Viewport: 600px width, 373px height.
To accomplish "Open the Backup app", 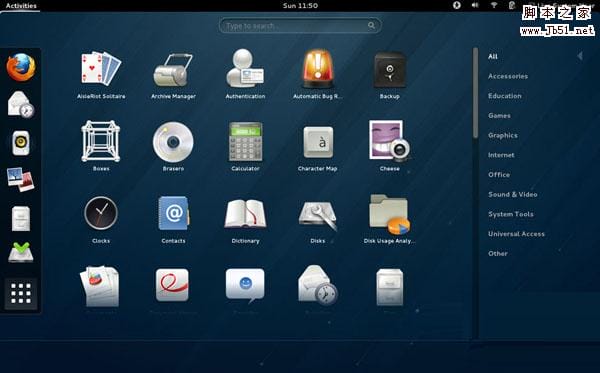I will pos(390,75).
